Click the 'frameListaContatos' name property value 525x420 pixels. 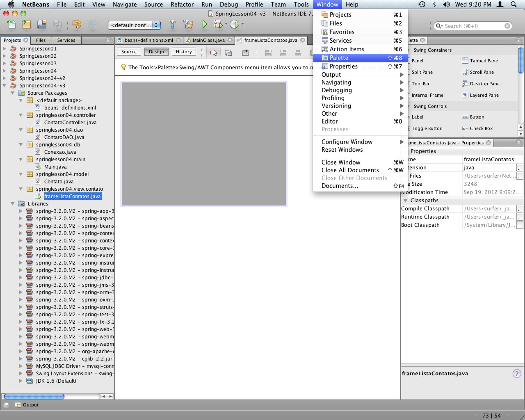click(x=489, y=160)
